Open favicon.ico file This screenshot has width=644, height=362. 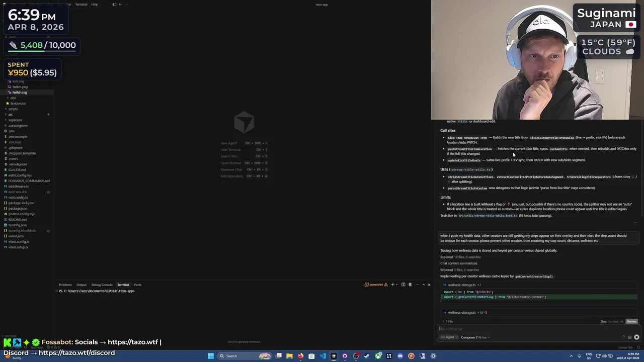pos(18,104)
